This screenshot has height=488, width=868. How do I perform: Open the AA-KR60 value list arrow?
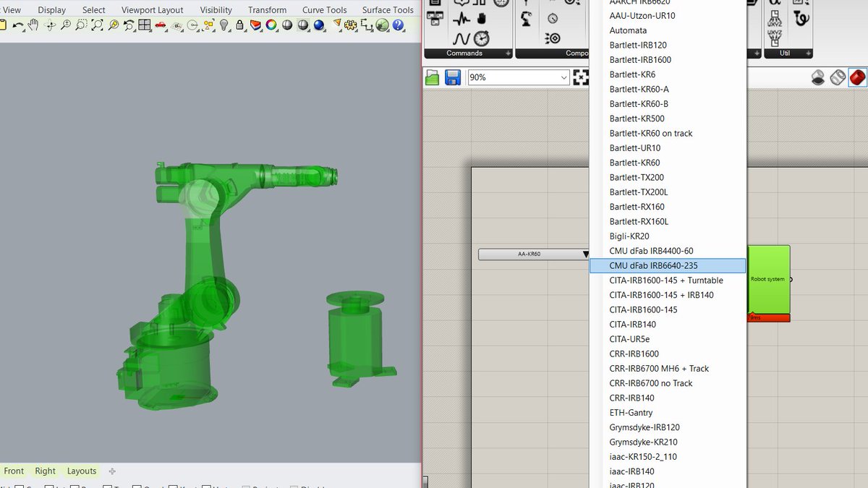(x=586, y=254)
